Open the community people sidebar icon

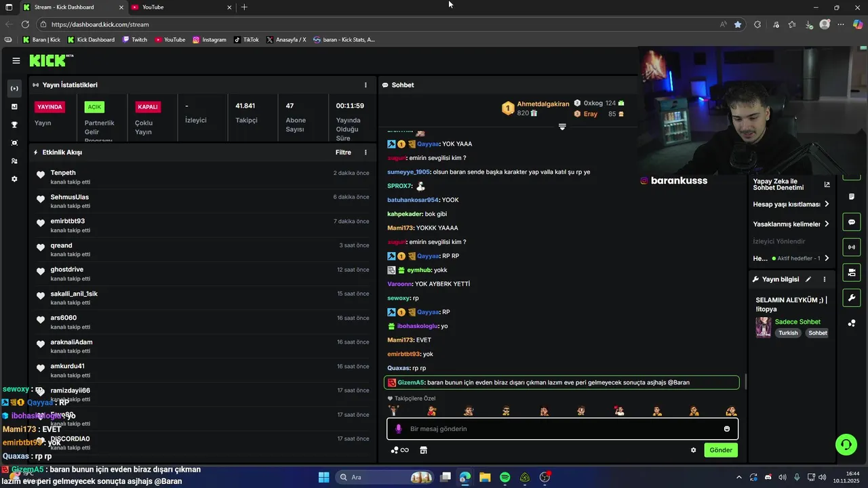point(14,161)
